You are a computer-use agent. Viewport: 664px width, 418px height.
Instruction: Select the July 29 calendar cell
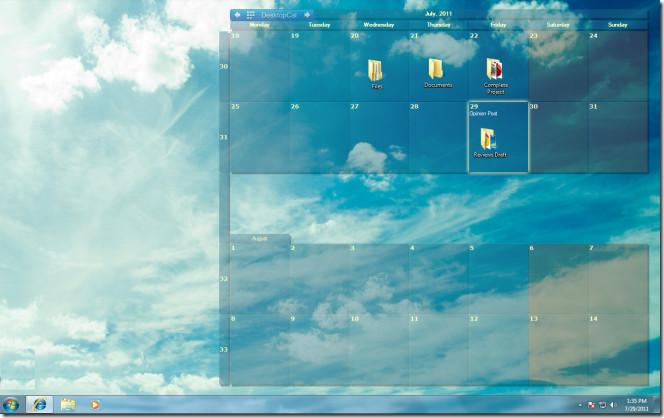coord(498,137)
